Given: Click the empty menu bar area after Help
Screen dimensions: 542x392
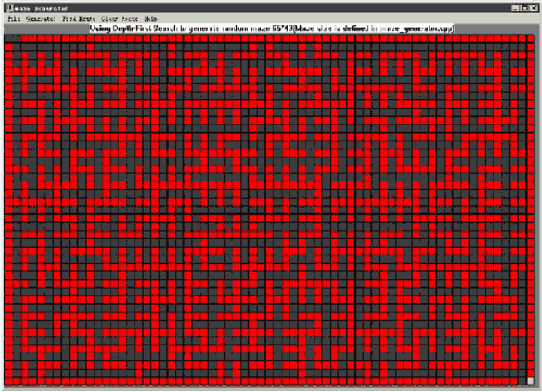Looking at the screenshot, I should (346, 19).
